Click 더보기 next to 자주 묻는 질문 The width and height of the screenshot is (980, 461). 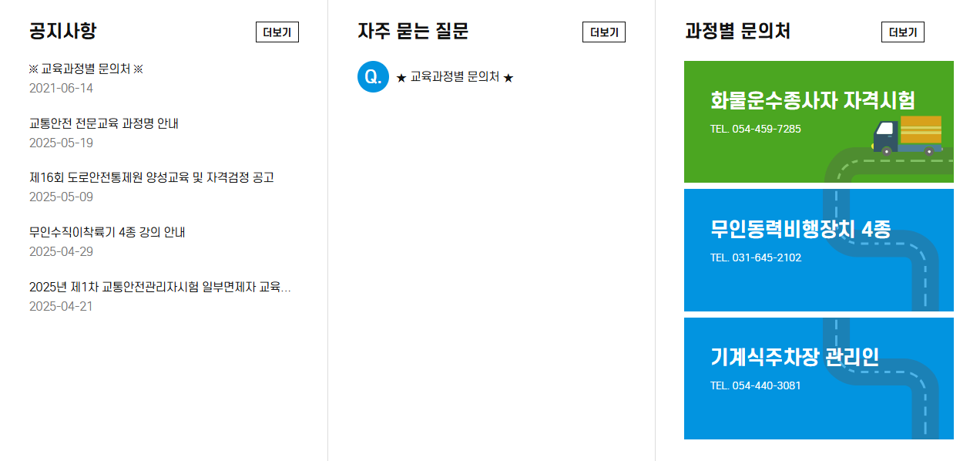click(606, 32)
